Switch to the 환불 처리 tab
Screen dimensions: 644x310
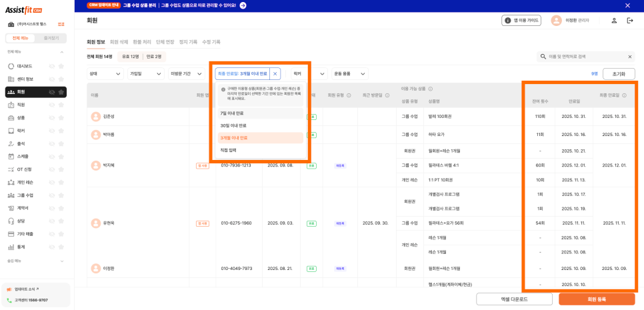tap(141, 42)
